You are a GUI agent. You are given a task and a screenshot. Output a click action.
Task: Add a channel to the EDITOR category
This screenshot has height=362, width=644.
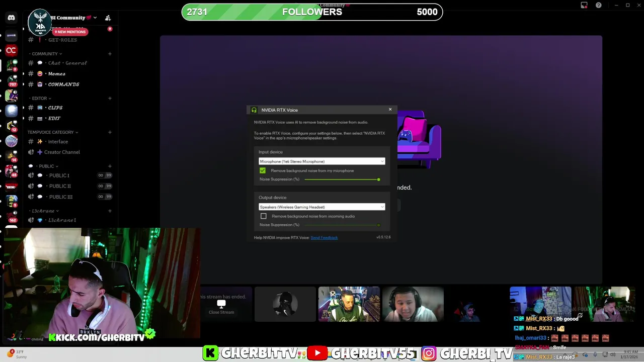pyautogui.click(x=110, y=98)
